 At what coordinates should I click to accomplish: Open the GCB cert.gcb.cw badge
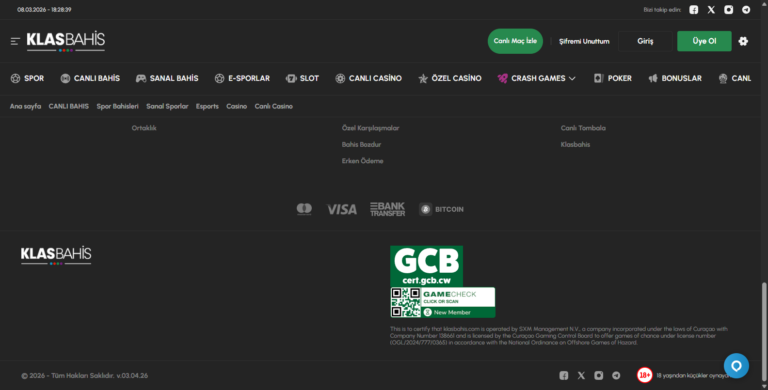click(426, 266)
